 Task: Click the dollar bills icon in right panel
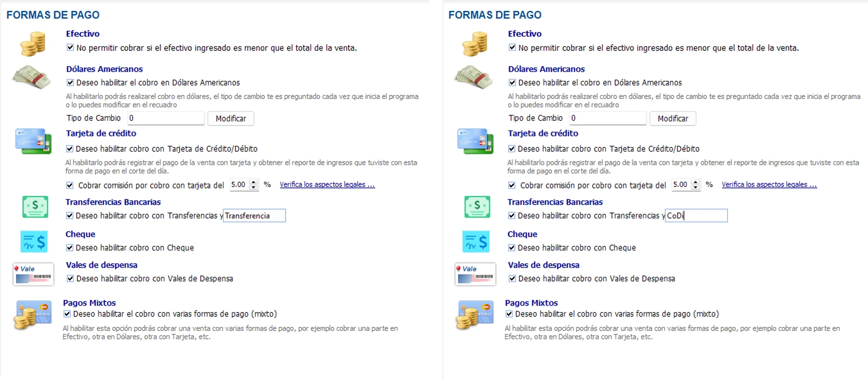coord(473,77)
